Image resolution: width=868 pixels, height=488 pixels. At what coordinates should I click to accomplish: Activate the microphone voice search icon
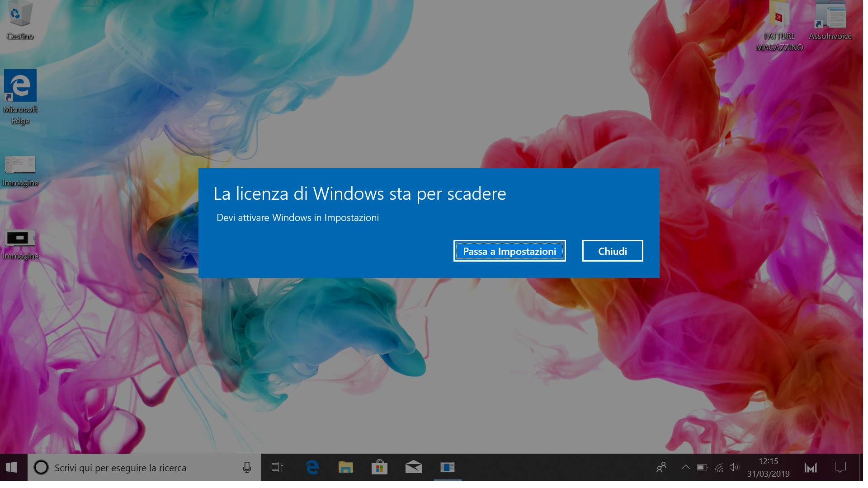click(247, 467)
